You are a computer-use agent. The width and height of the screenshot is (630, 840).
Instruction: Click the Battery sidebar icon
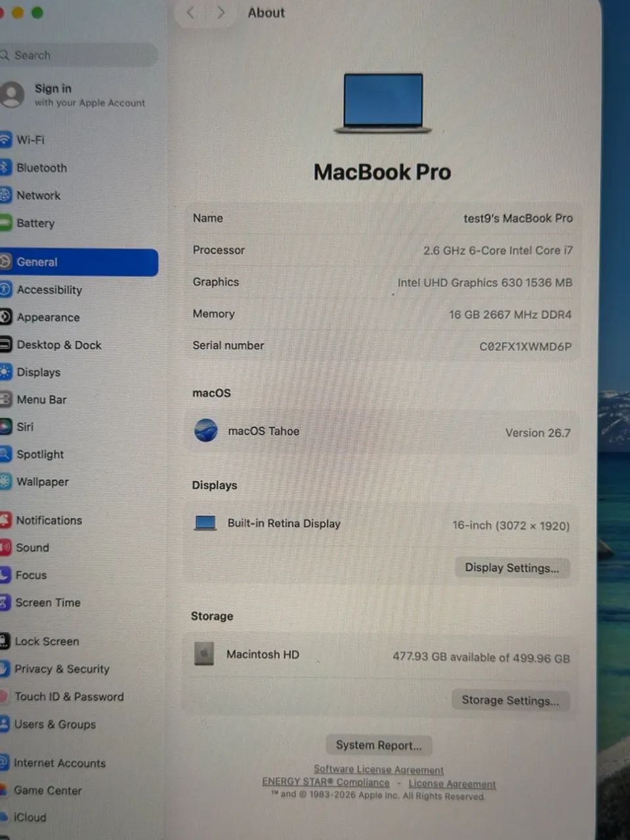[5, 222]
